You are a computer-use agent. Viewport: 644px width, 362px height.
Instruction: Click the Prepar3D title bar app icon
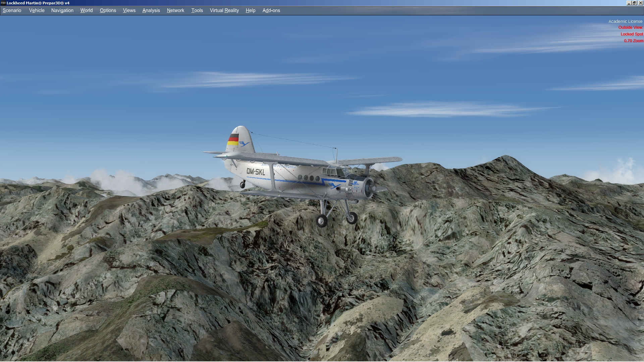click(3, 3)
